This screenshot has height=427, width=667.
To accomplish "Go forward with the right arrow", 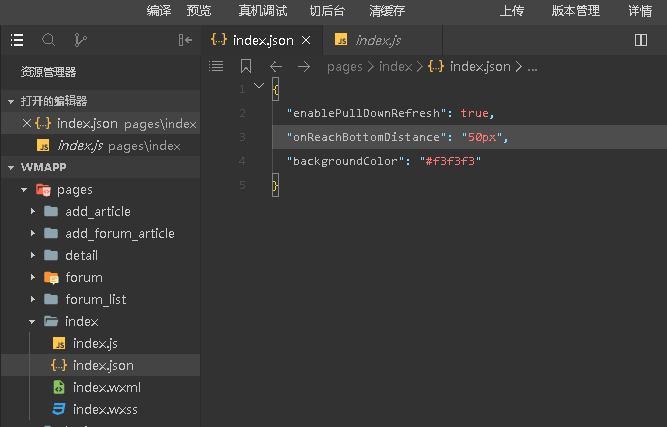I will coord(304,66).
